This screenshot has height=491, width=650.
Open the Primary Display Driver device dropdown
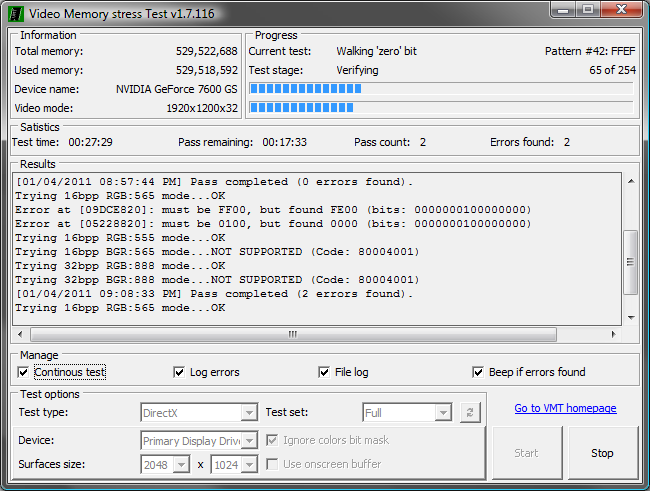pyautogui.click(x=249, y=440)
